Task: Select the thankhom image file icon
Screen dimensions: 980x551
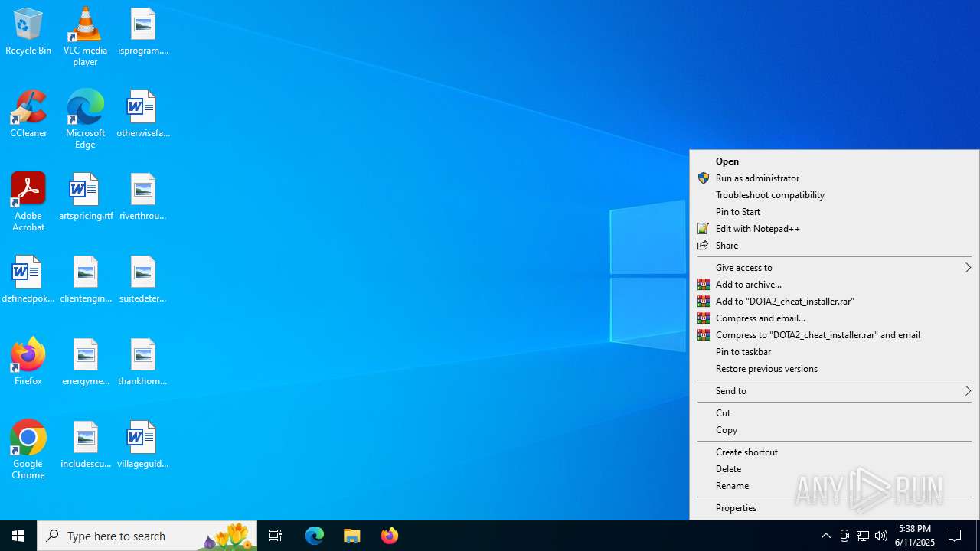Action: [142, 362]
